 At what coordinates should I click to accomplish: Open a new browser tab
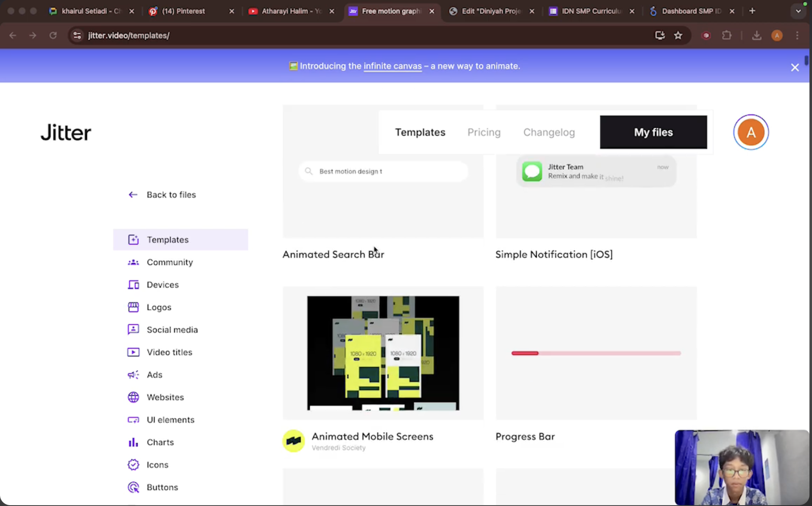point(752,11)
